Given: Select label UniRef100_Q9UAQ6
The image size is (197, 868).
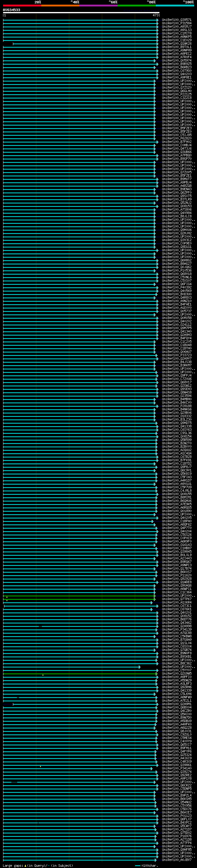Looking at the screenshot, I should pos(176,586).
